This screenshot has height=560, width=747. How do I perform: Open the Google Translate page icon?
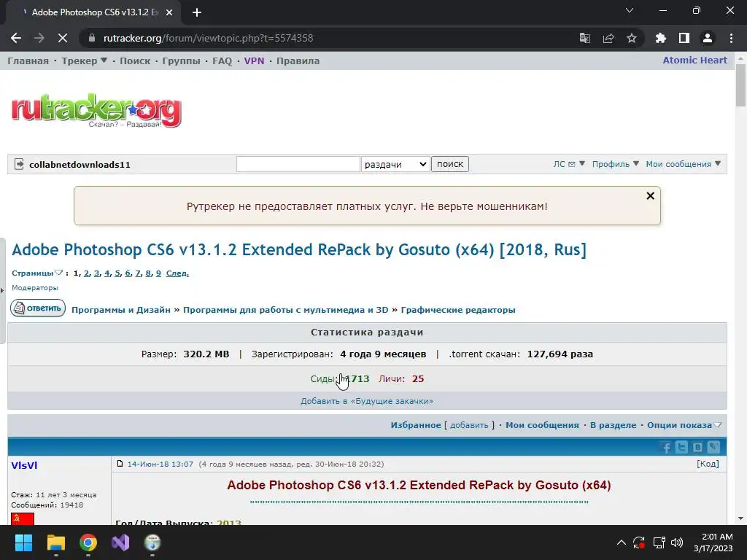pos(584,38)
